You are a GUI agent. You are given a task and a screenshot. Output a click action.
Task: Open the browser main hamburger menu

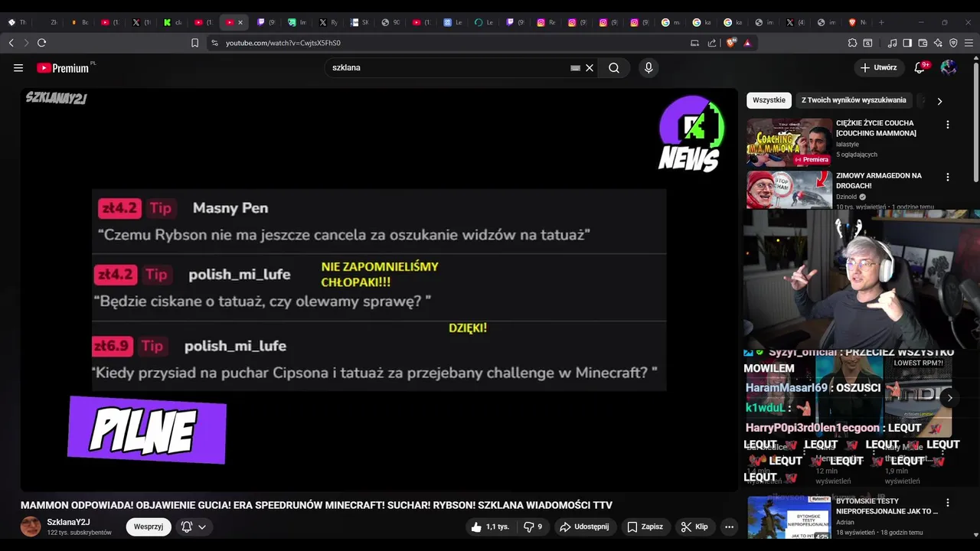pyautogui.click(x=969, y=43)
